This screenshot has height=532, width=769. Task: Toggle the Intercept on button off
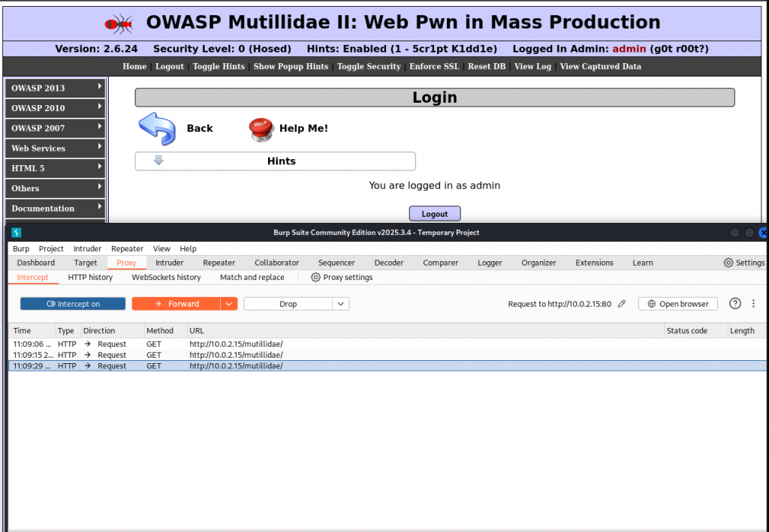point(73,304)
